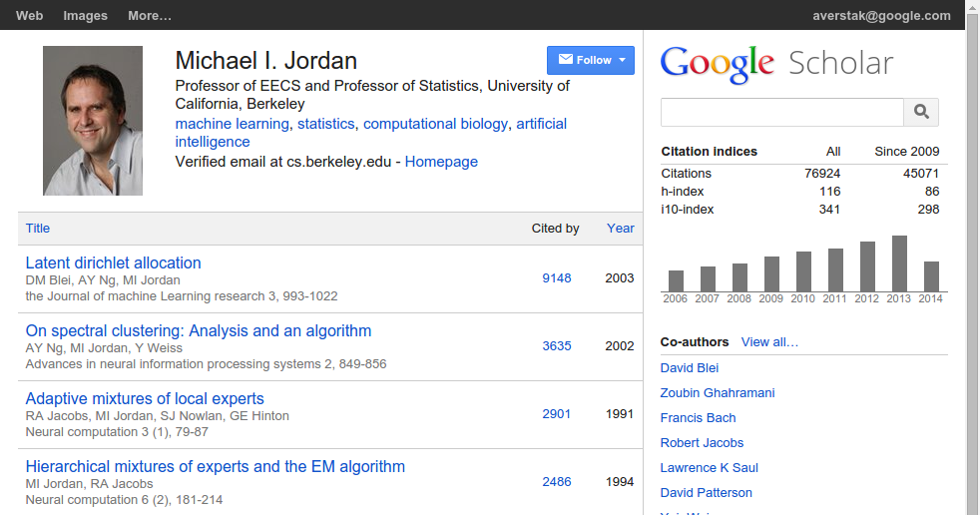Open the Web tab in top bar

[x=29, y=16]
